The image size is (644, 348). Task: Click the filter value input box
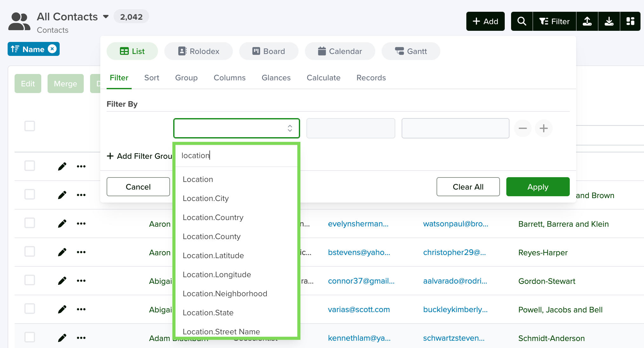click(456, 128)
